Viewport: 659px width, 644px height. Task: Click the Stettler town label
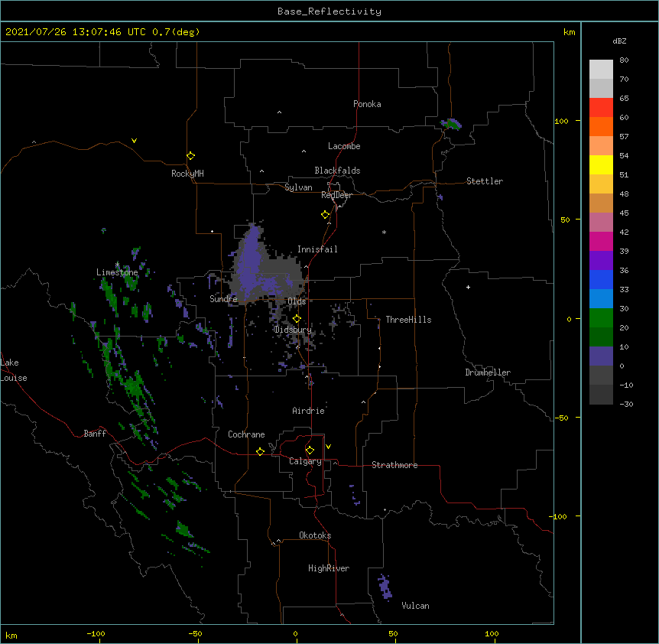(x=484, y=181)
